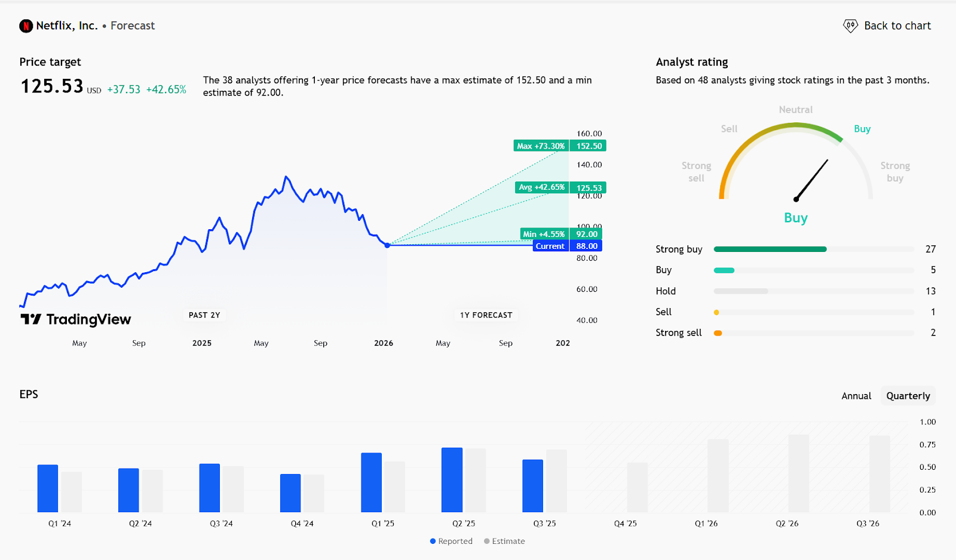Click the Back to chart icon

pos(850,26)
